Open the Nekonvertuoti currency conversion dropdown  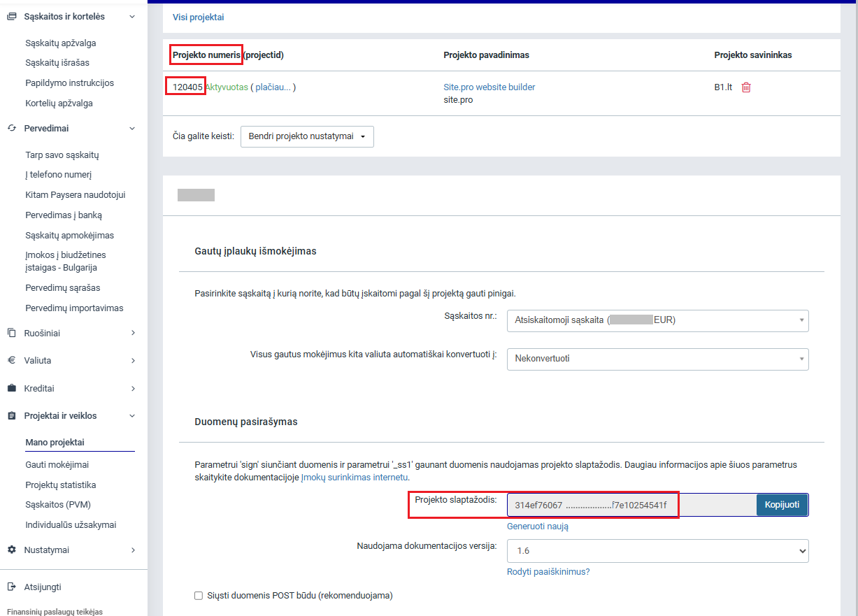pyautogui.click(x=657, y=359)
